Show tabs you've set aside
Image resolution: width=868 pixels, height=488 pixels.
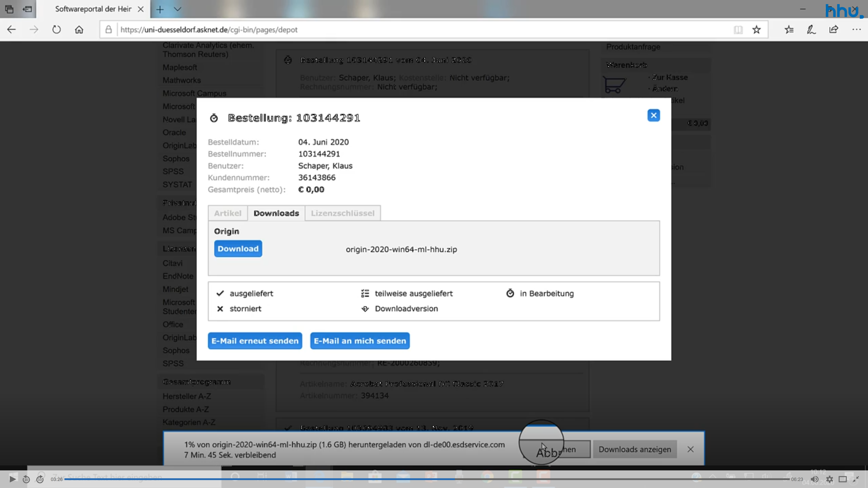[x=9, y=9]
